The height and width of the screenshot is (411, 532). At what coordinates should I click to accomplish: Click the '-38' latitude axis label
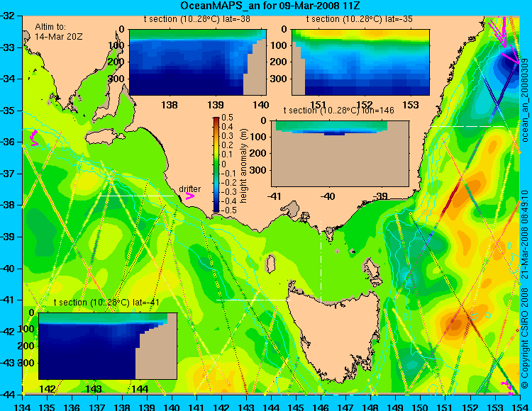tap(6, 205)
